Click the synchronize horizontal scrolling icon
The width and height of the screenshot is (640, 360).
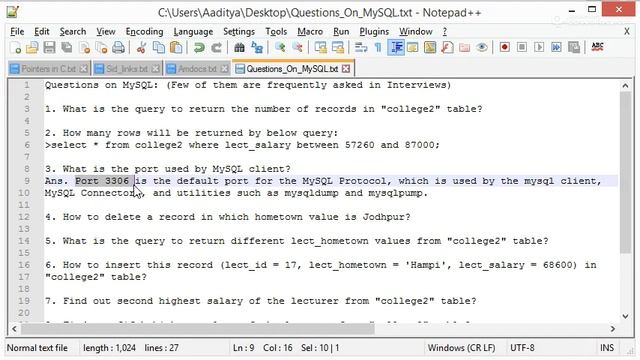[x=338, y=48]
